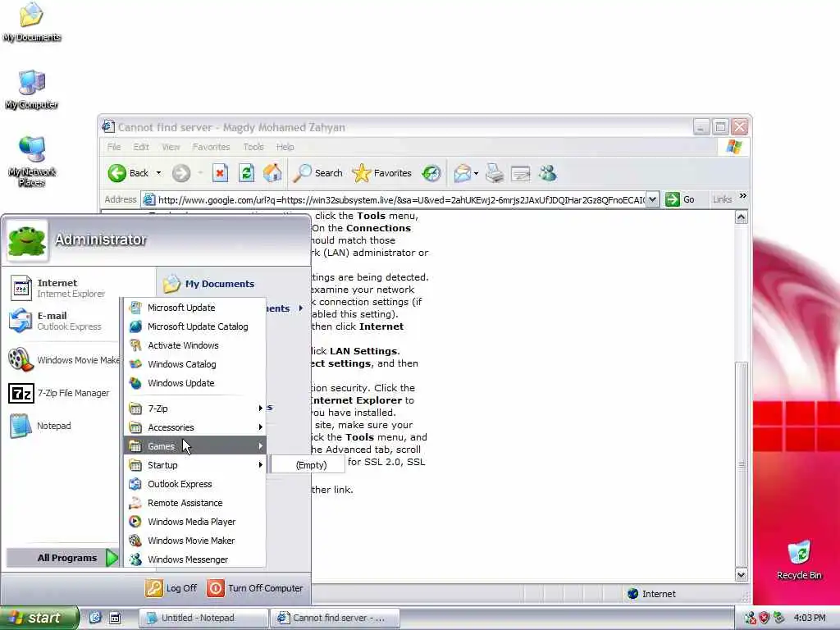Click the frog user picture in Start menu
The image size is (840, 630).
pos(27,241)
